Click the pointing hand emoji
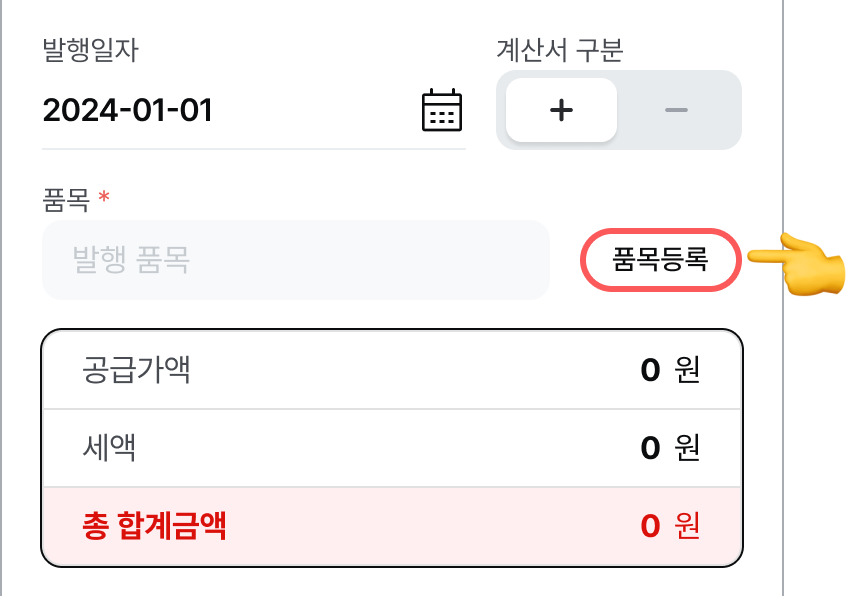 pyautogui.click(x=797, y=264)
